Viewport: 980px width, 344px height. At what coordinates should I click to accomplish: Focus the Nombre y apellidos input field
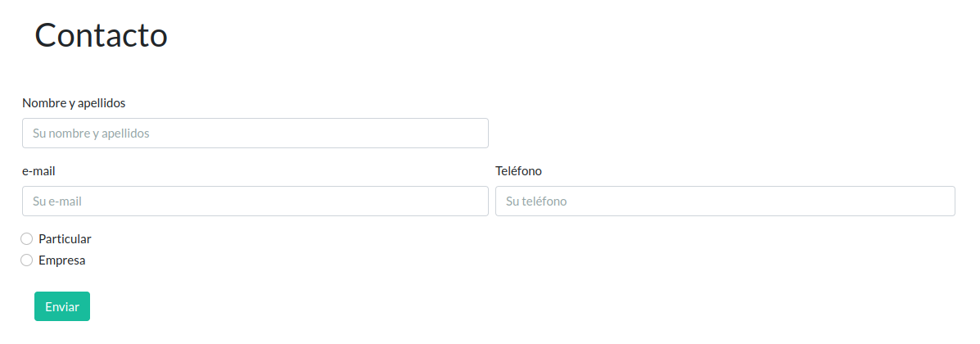tap(255, 134)
